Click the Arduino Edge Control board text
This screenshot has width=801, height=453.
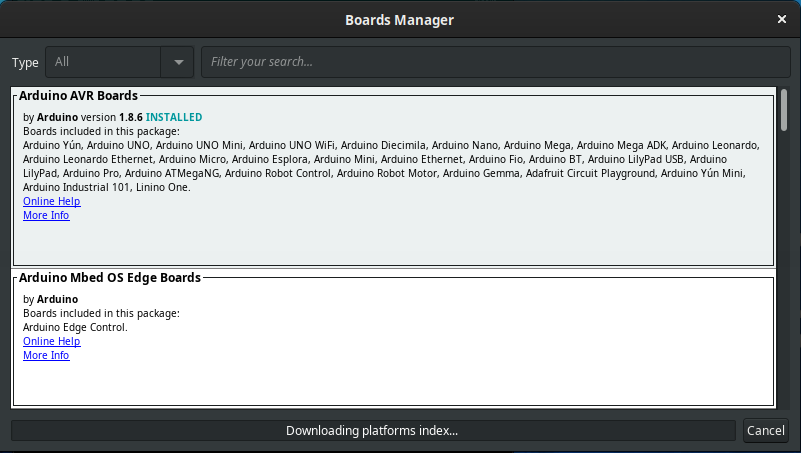pyautogui.click(x=75, y=327)
